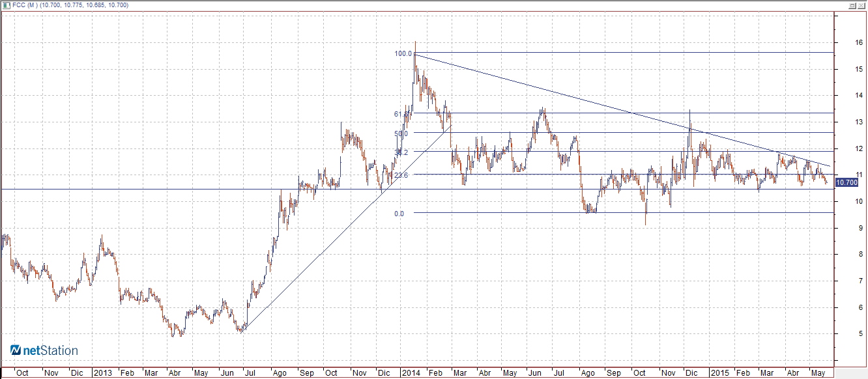Screen dimensions: 868x379
Task: Select the current price tag 10.700
Action: tap(846, 182)
